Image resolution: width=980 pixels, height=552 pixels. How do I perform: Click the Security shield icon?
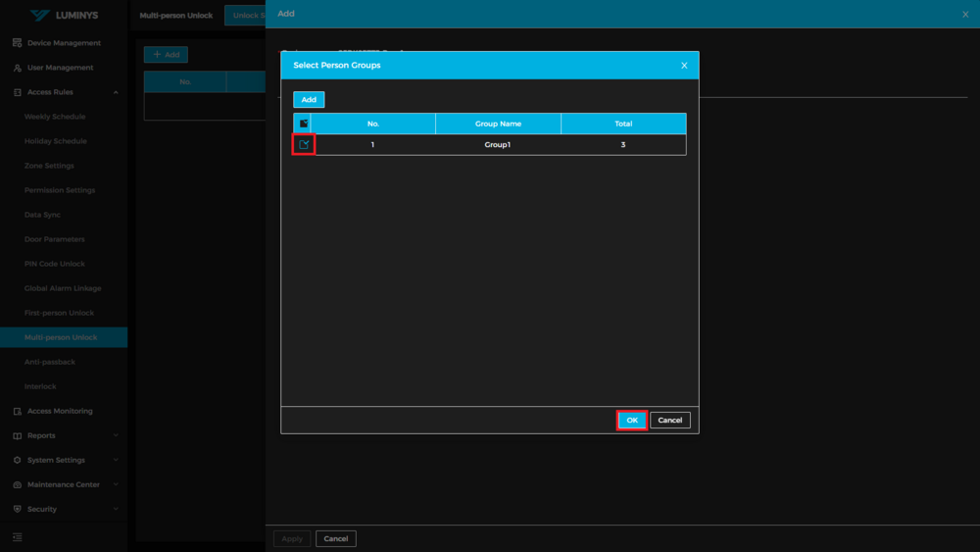(18, 509)
